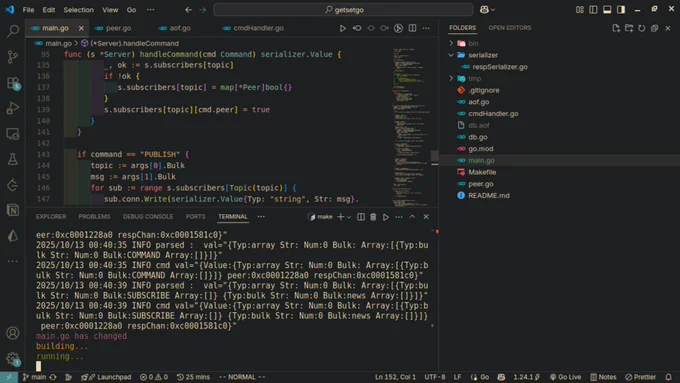
Task: Open remote window indicator in status bar
Action: (9, 377)
